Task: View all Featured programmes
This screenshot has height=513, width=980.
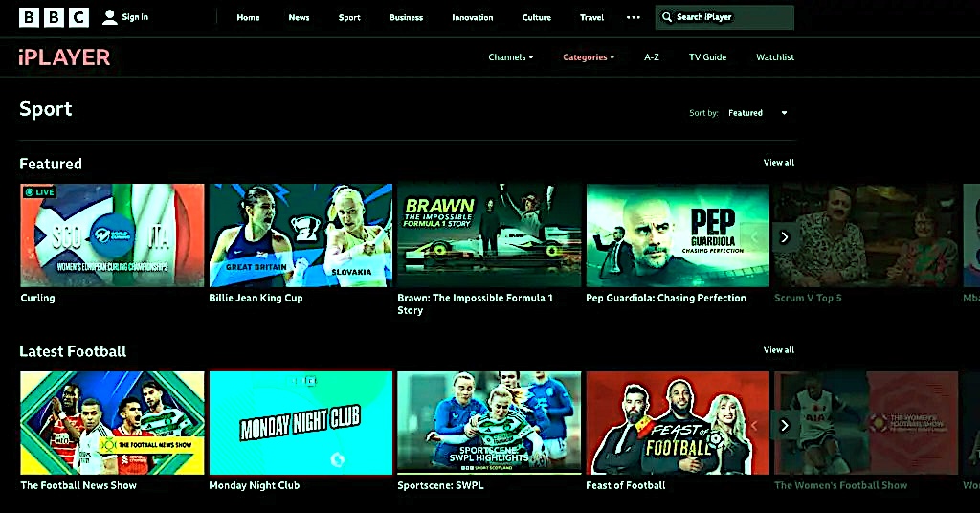Action: 779,163
